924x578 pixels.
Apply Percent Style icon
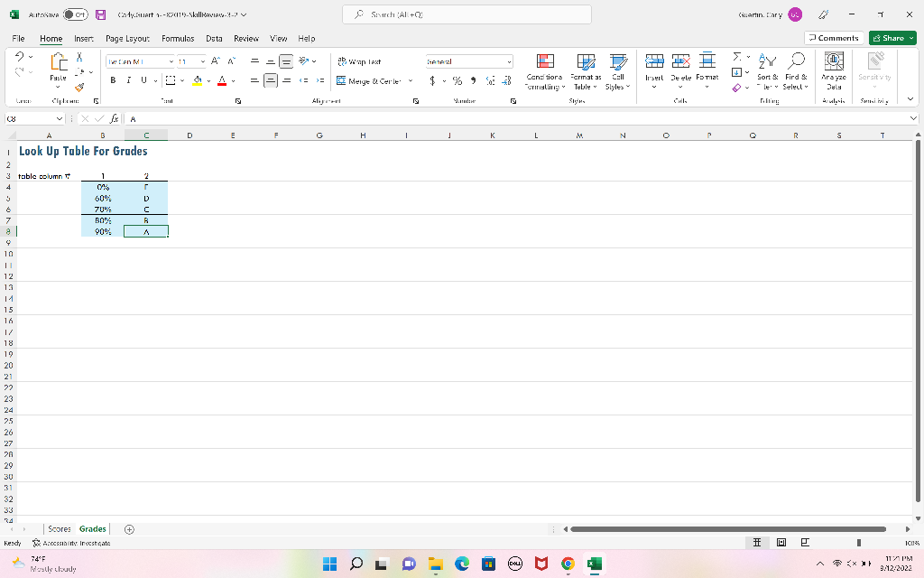pos(457,80)
